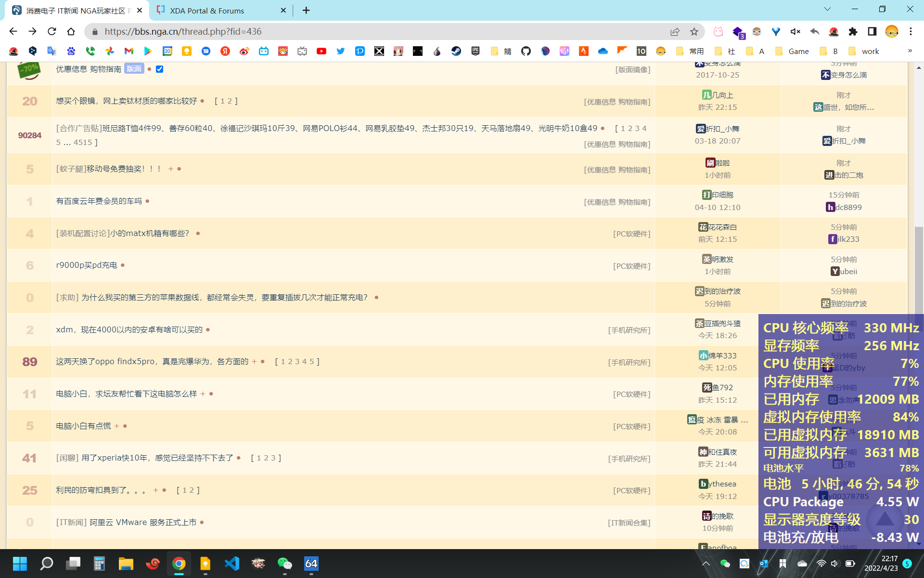Toggle the checkbox beside 优惠信息 购物指南

click(x=159, y=69)
